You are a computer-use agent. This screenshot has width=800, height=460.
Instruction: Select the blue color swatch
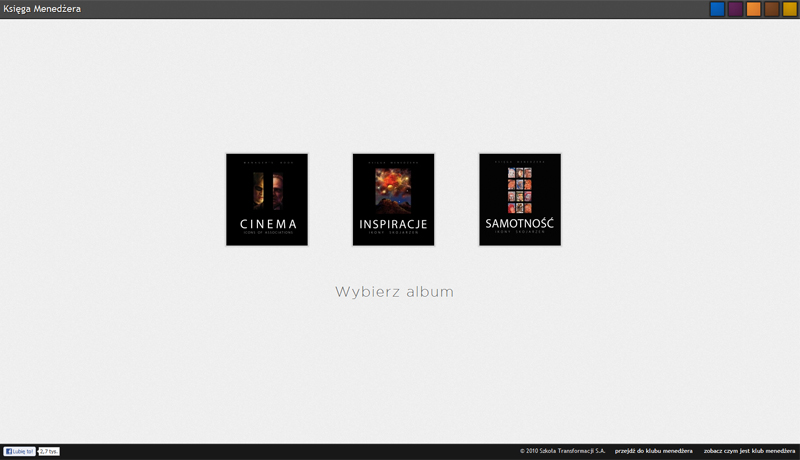tap(717, 9)
